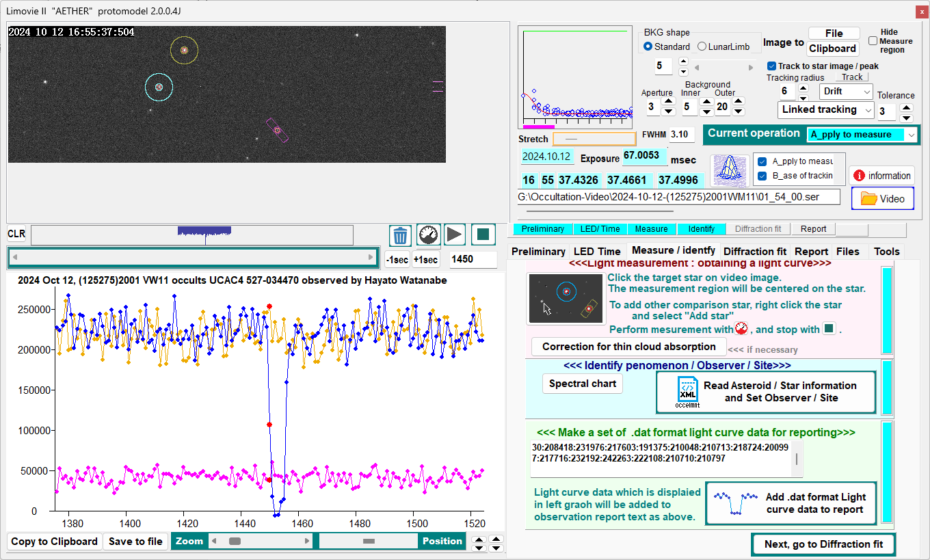Click the Stretch slider bar
This screenshot has width=930, height=560.
[x=594, y=139]
